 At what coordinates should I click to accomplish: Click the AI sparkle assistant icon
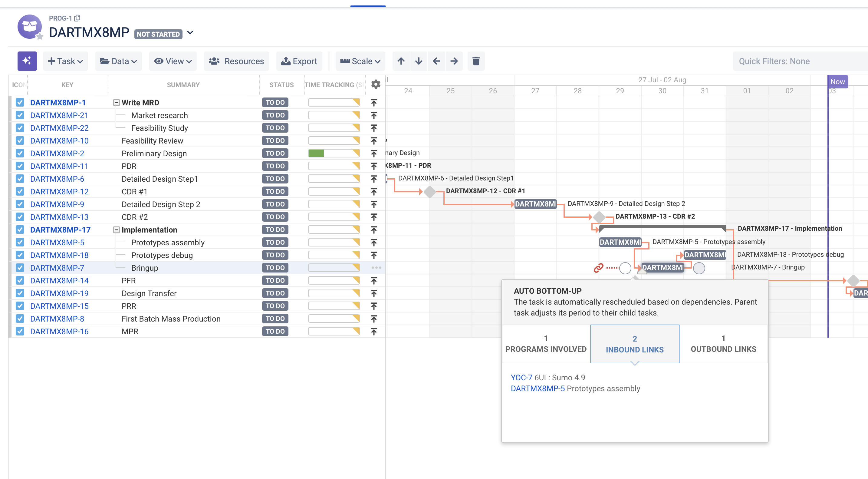[27, 61]
